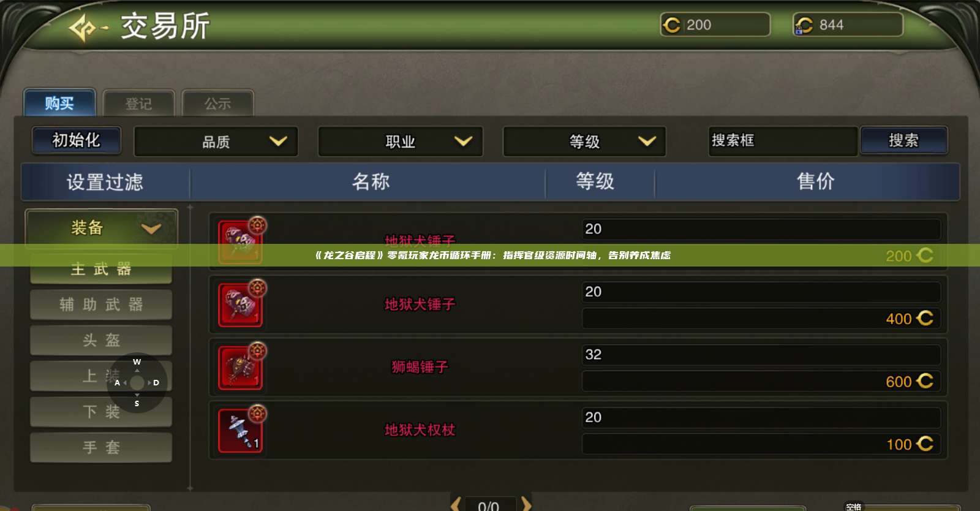The width and height of the screenshot is (980, 511).
Task: Switch to the 公示 tab
Action: [x=218, y=104]
